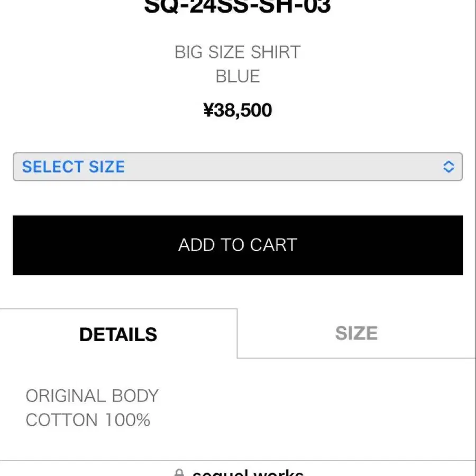Click the word SIZE in the dropdown
The width and height of the screenshot is (476, 476).
[106, 167]
